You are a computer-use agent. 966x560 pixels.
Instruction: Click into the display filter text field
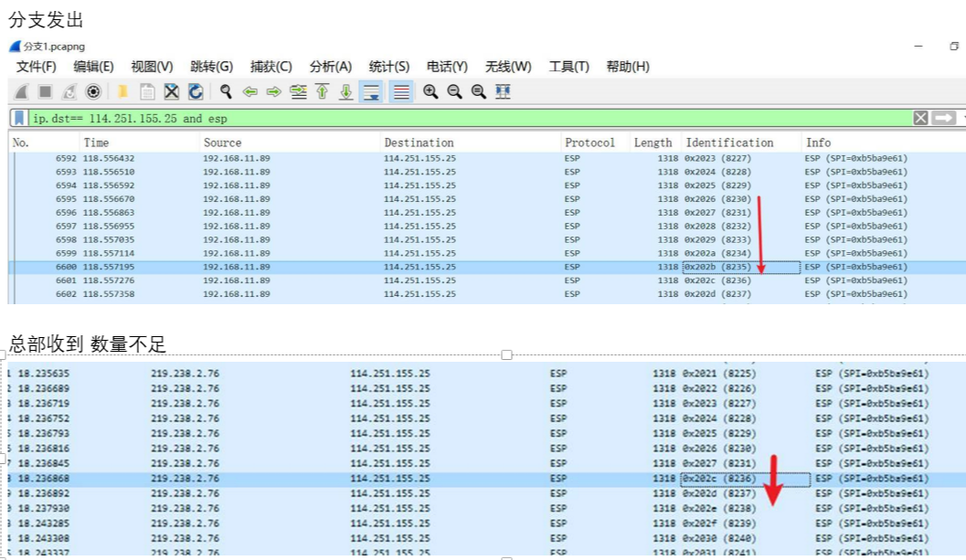coord(457,118)
